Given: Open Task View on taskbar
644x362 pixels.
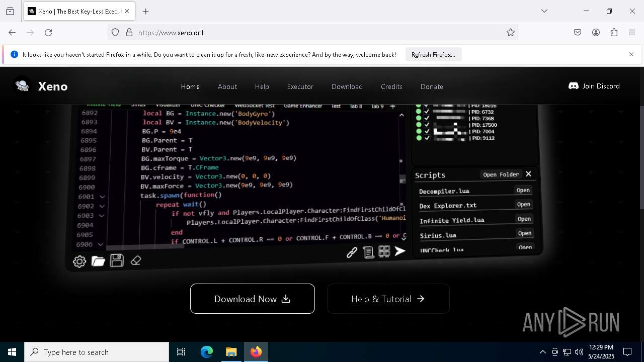Looking at the screenshot, I should 181,352.
